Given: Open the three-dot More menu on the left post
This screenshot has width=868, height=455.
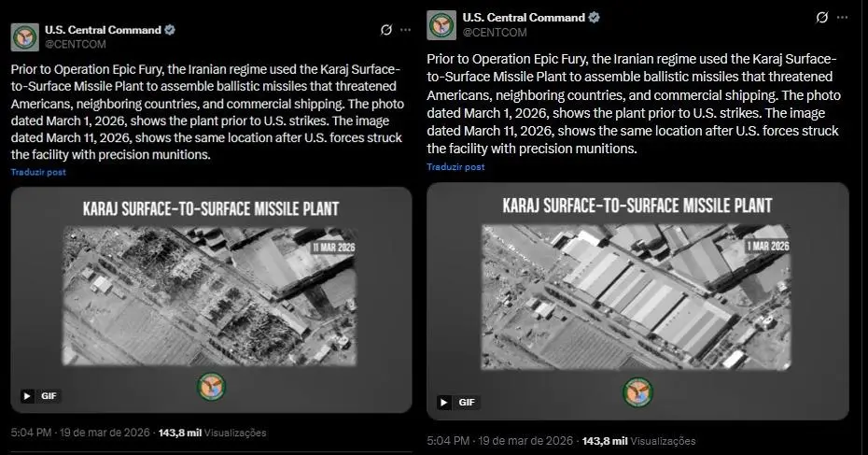Looking at the screenshot, I should click(405, 30).
